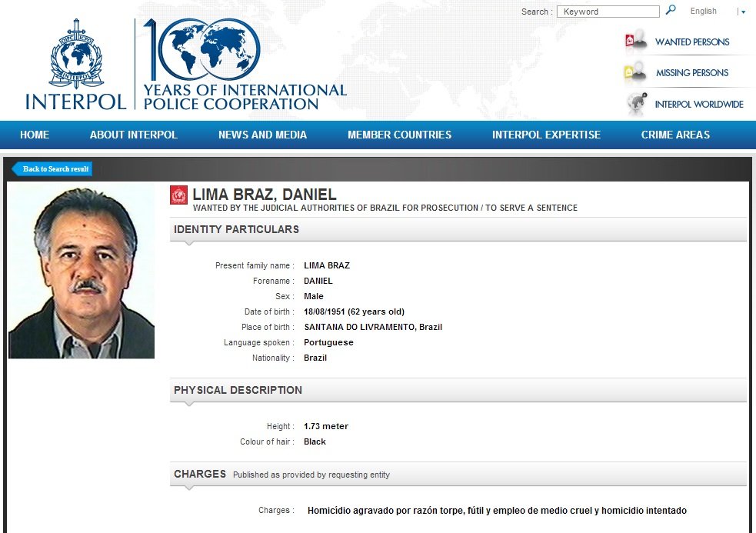Open CRIME AREAS menu
Image resolution: width=756 pixels, height=533 pixels.
coord(675,135)
